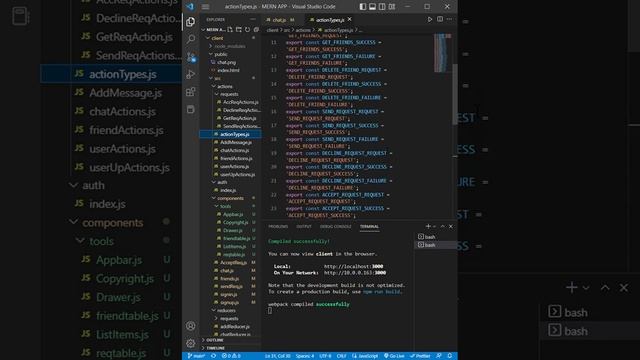
Task: Click the CRLF line ending setting
Action: point(342,356)
